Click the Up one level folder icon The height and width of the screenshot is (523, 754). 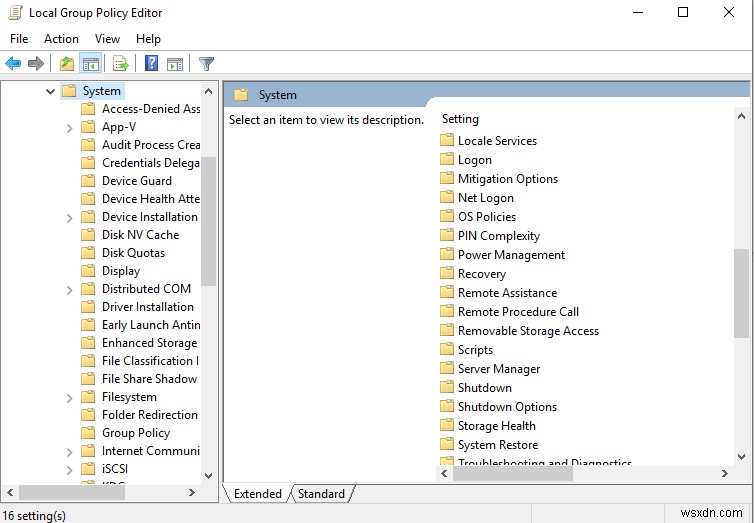tap(66, 63)
